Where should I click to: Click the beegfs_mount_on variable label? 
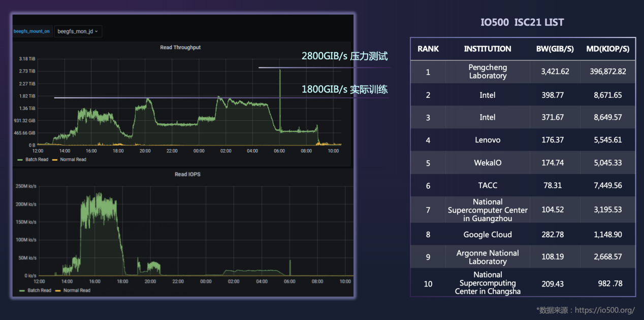click(32, 31)
